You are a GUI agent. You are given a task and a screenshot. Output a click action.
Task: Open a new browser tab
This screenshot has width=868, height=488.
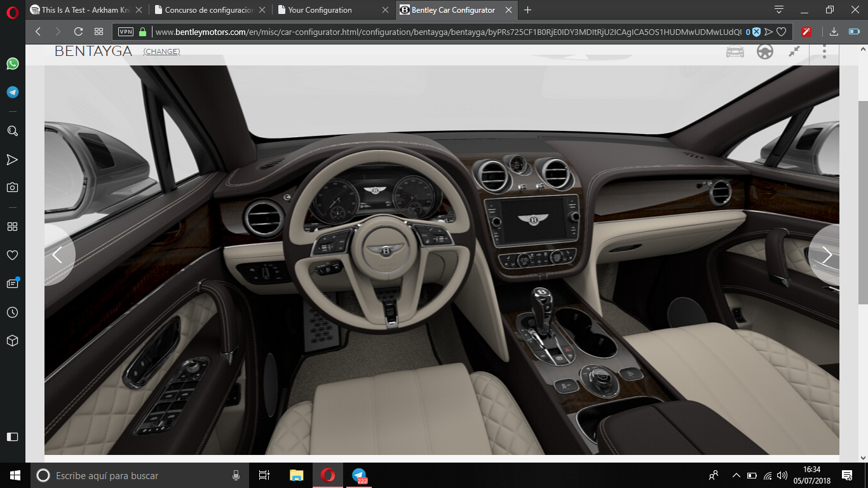pos(527,10)
